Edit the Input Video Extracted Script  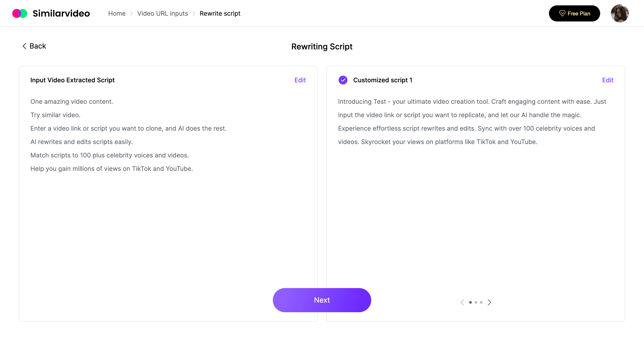[300, 80]
